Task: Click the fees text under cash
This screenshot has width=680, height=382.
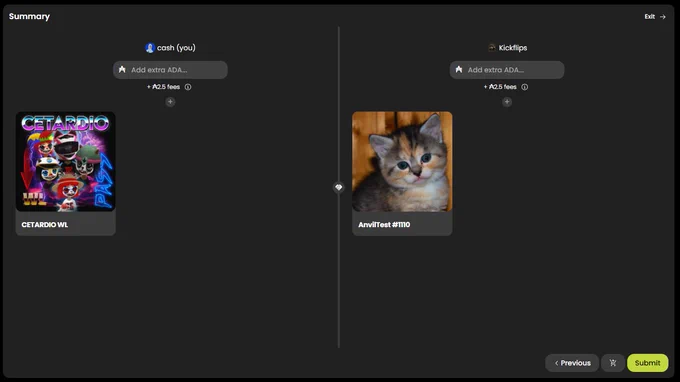Action: point(163,87)
